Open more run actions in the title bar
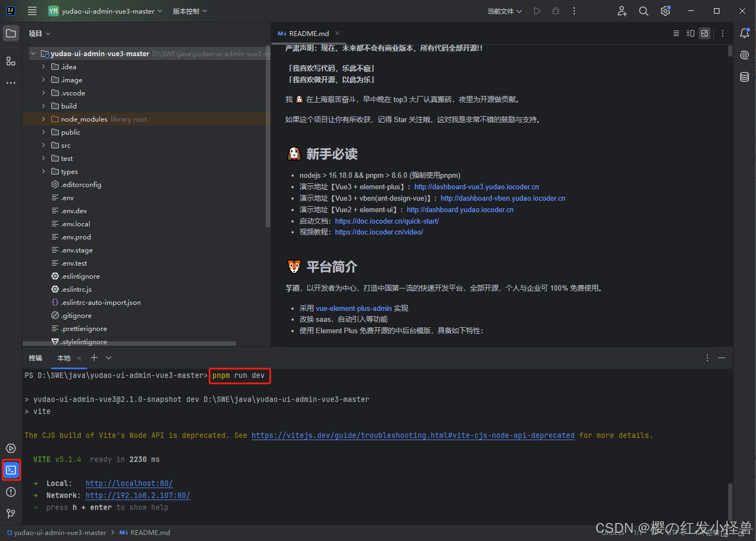Image resolution: width=756 pixels, height=541 pixels. [574, 11]
